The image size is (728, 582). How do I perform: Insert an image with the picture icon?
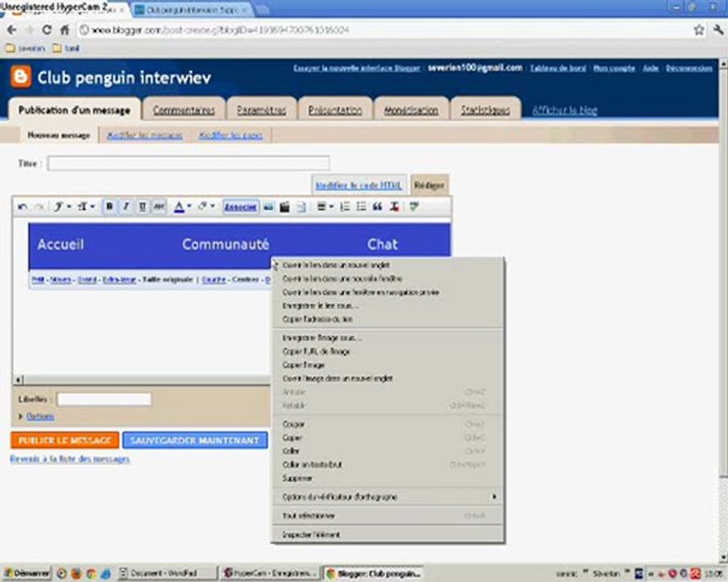269,207
